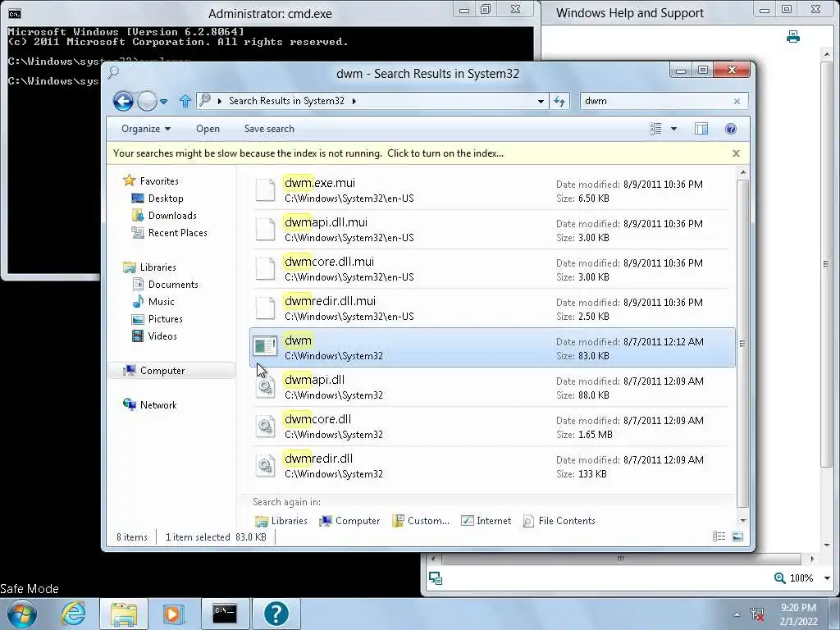Open Windows Media Player from the taskbar

[173, 614]
